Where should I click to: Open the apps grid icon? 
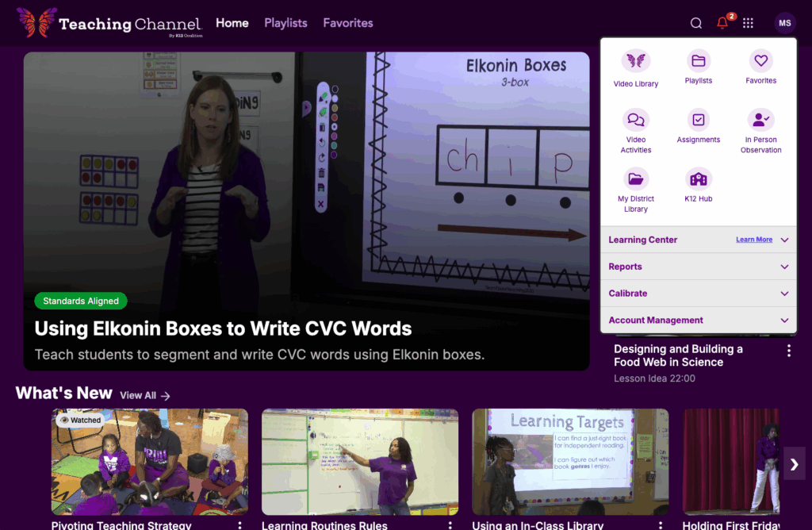pyautogui.click(x=747, y=23)
